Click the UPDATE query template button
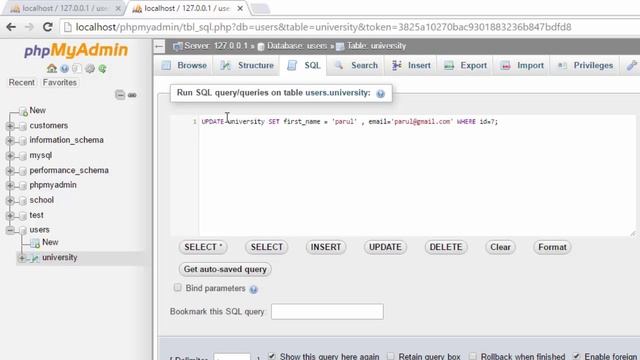The image size is (640, 360). (385, 247)
